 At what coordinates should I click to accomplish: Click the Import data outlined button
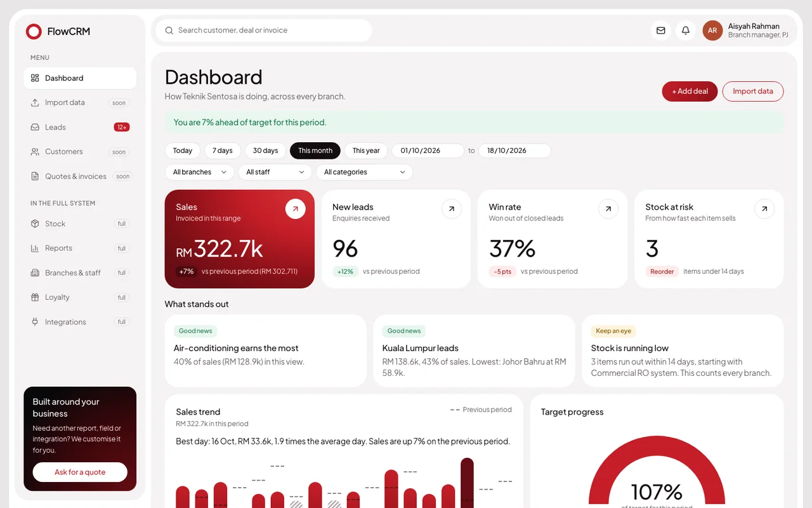point(753,91)
